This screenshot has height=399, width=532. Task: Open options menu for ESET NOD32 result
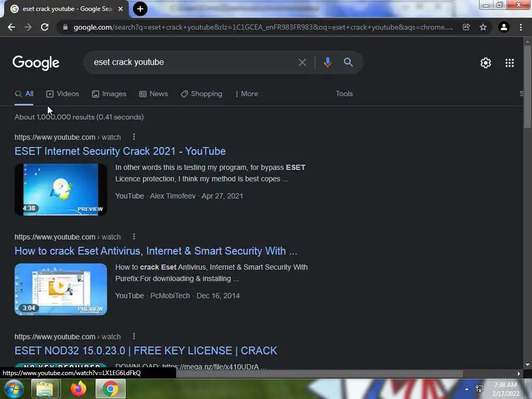tap(134, 336)
